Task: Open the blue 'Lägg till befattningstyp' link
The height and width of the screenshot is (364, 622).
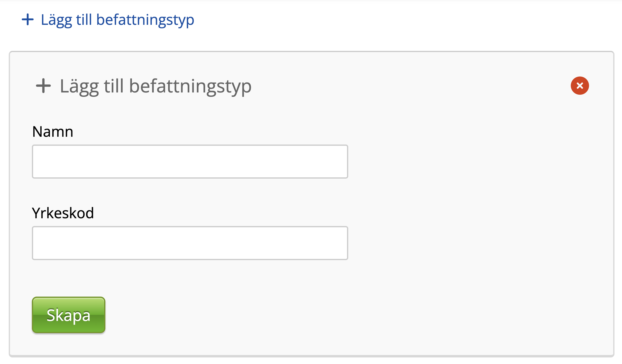Action: click(118, 19)
